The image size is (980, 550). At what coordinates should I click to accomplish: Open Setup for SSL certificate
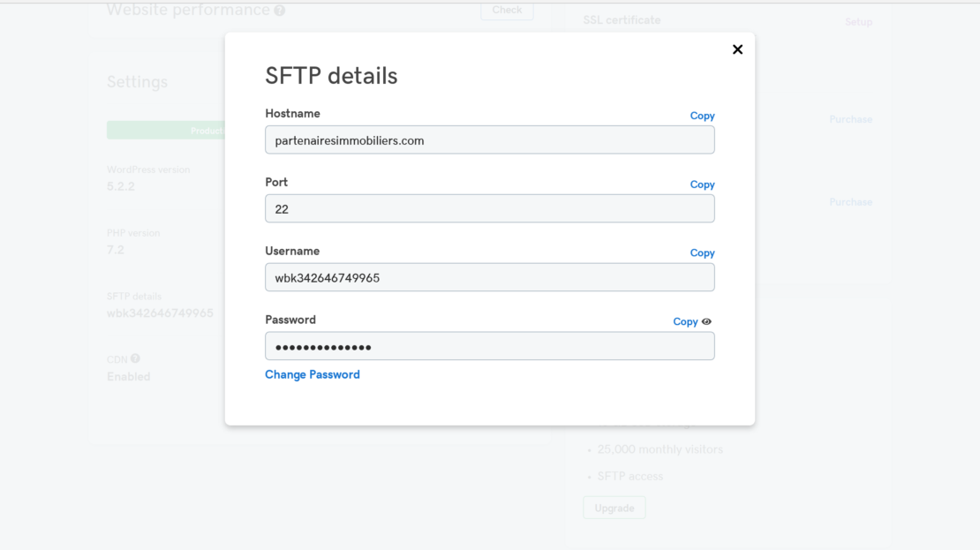858,22
